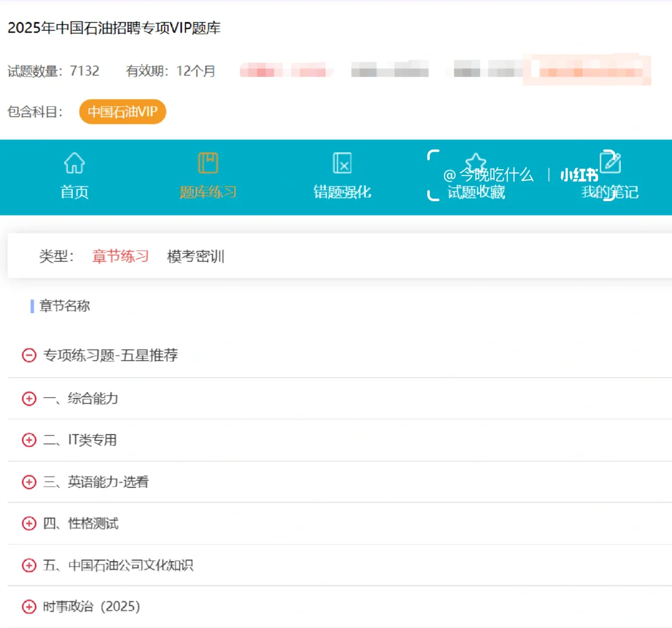Click the 章节名称 section heading
This screenshot has height=628, width=672.
[x=65, y=306]
